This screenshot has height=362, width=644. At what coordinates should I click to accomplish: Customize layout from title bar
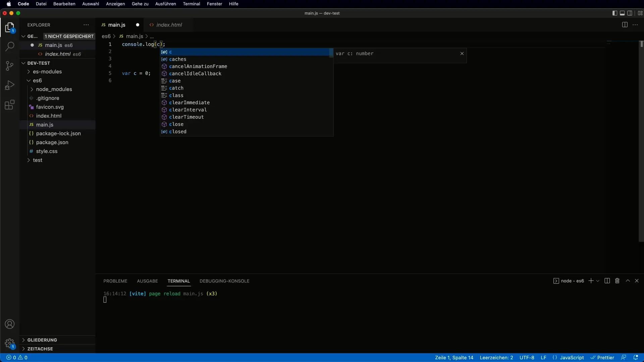point(640,13)
